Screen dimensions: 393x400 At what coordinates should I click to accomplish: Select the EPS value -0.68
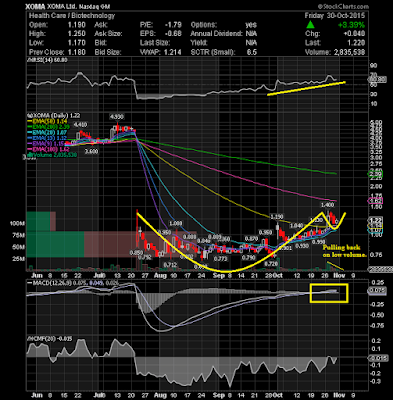click(x=173, y=34)
